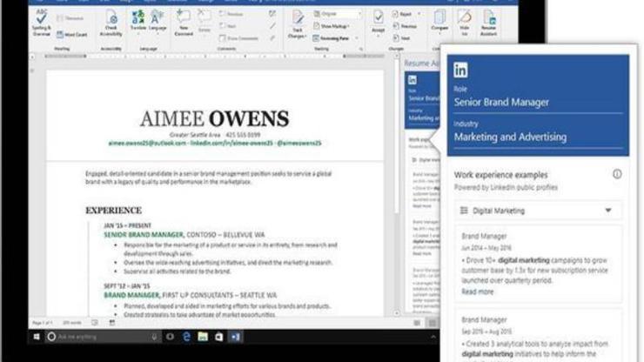Open Microsoft Edge from the taskbar
The image size is (644, 362).
tap(184, 336)
